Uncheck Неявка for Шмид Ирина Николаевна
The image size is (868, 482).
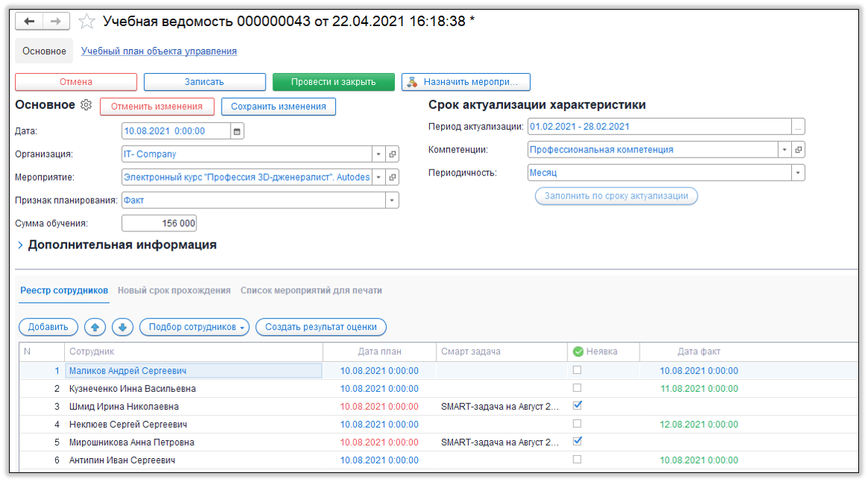pyautogui.click(x=576, y=406)
